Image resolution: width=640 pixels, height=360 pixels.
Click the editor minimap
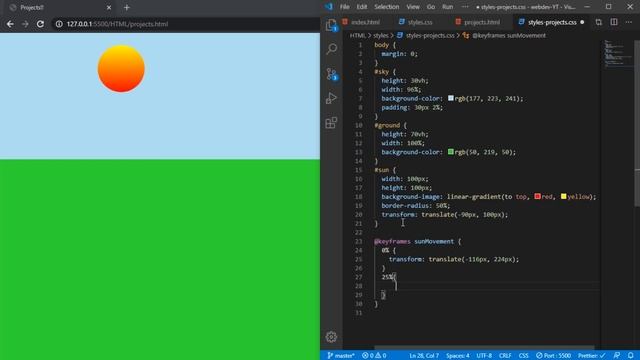click(x=619, y=53)
